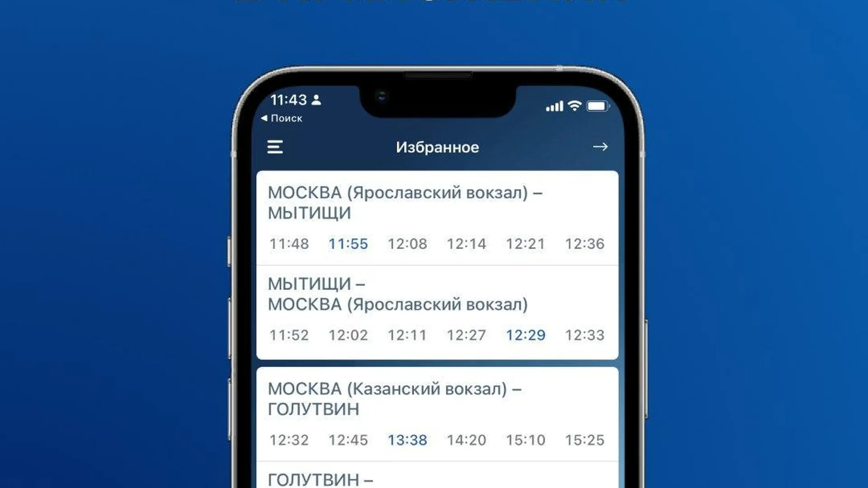Tap the back navigation Поиск icon

(x=282, y=118)
